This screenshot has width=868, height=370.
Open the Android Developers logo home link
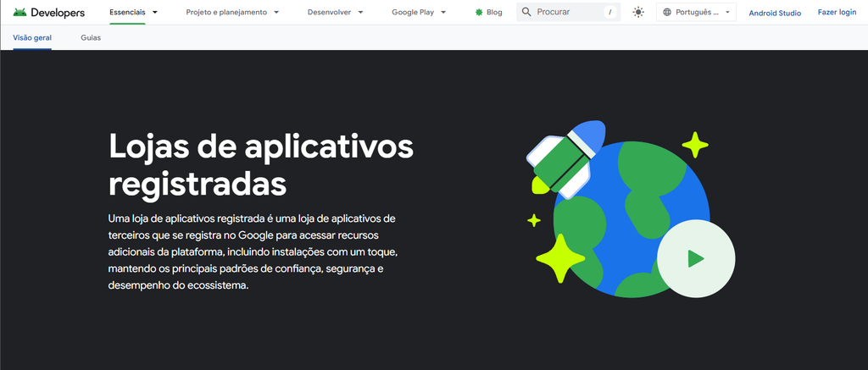(x=48, y=12)
